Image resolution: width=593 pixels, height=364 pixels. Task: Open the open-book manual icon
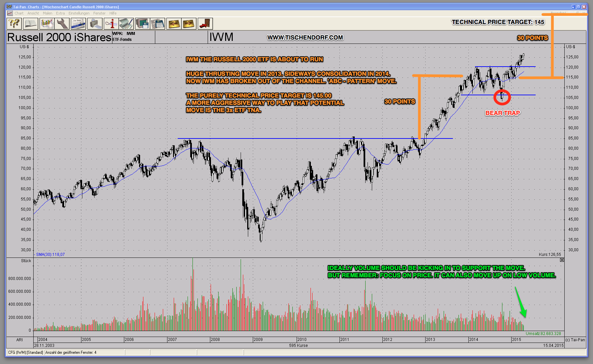coord(30,24)
